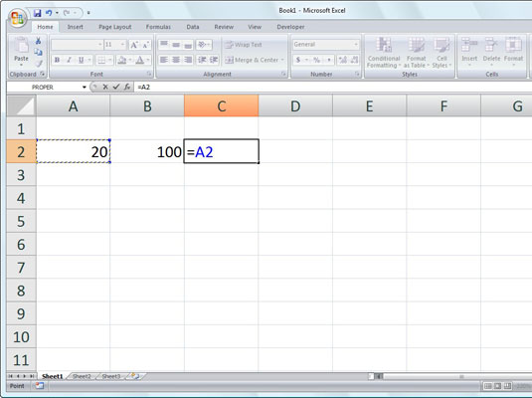
Task: Open the Developer ribbon tab
Action: coord(290,27)
